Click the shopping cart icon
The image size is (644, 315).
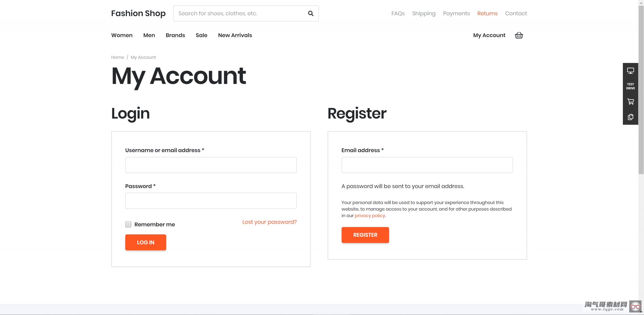coord(519,35)
